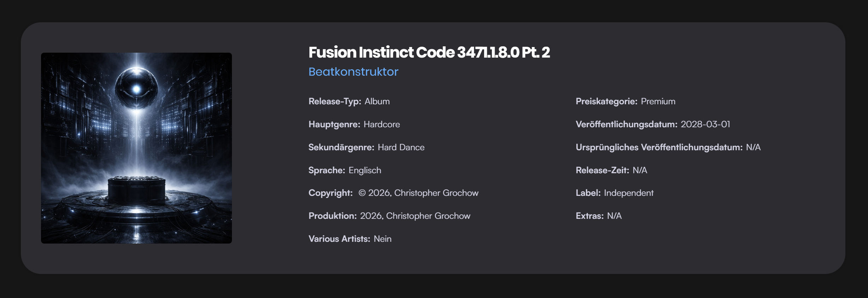Image resolution: width=868 pixels, height=298 pixels.
Task: Select the Release-Zeit N/A value
Action: tap(640, 170)
